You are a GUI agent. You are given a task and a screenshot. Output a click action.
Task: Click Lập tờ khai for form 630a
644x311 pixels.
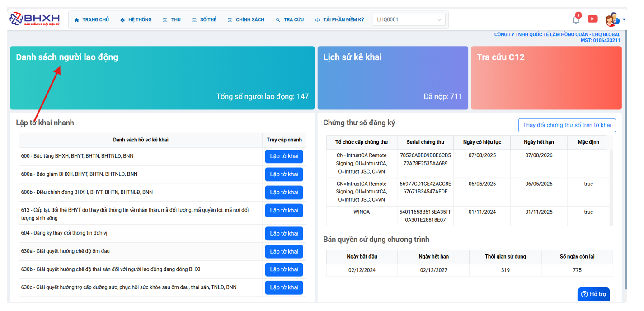(x=284, y=251)
